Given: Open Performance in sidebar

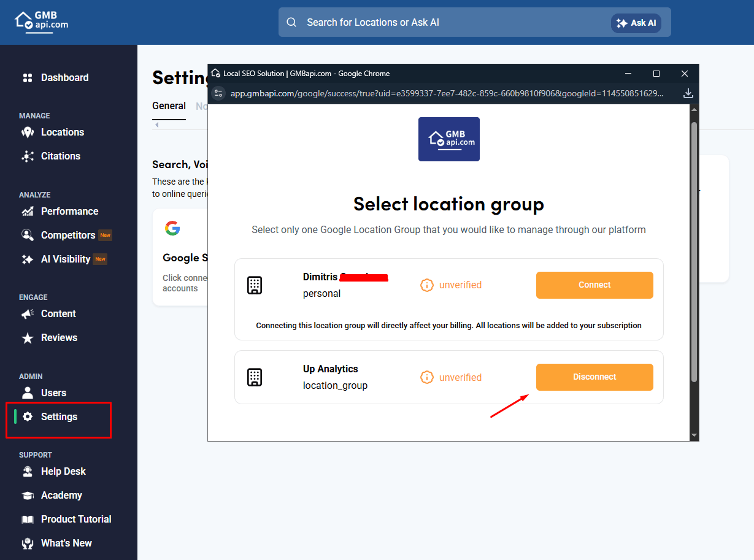Looking at the screenshot, I should tap(69, 212).
